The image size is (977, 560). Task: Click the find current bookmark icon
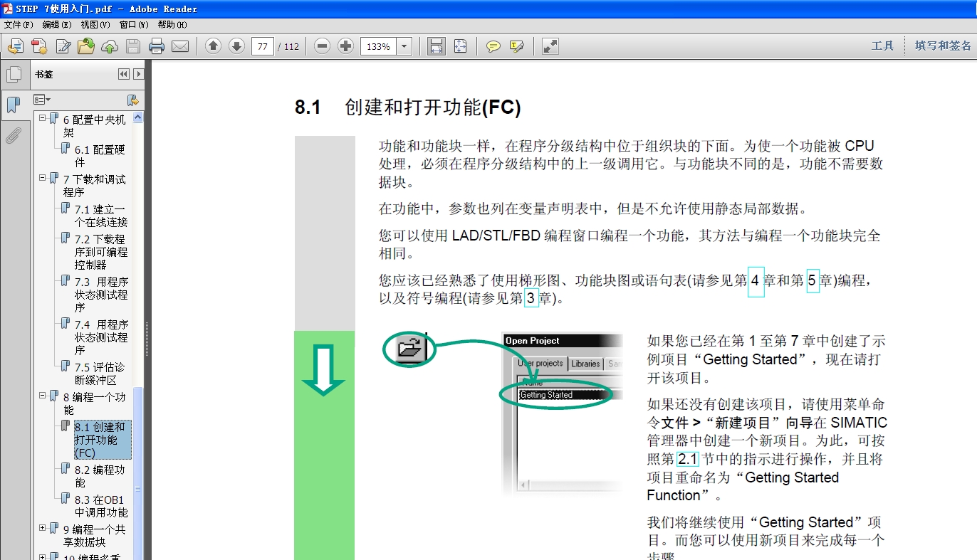pos(132,100)
